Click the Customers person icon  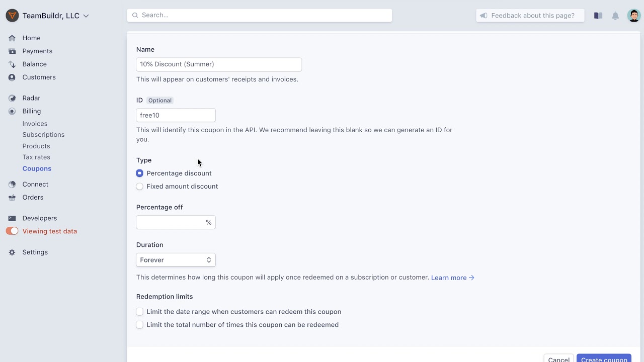pyautogui.click(x=12, y=77)
